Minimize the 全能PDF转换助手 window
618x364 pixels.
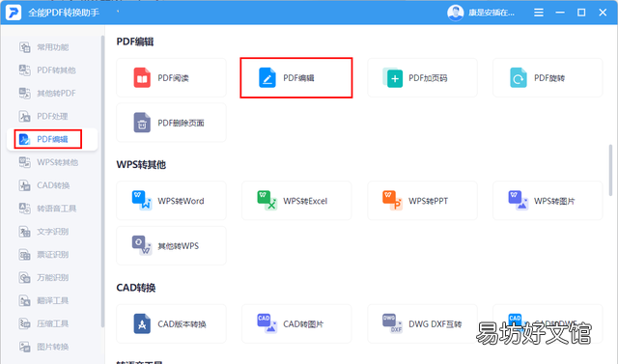pos(560,13)
